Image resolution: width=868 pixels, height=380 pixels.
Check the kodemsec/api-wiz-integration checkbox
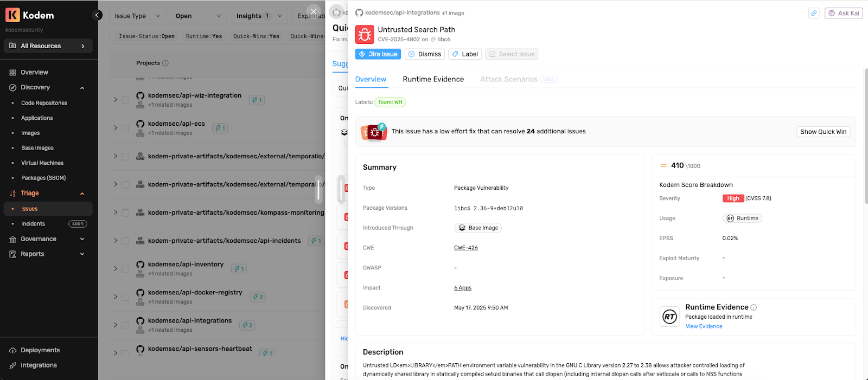click(125, 100)
